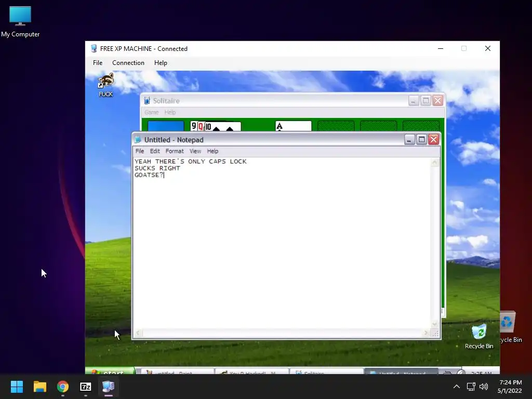
Task: Click the XP start button
Action: pyautogui.click(x=110, y=371)
